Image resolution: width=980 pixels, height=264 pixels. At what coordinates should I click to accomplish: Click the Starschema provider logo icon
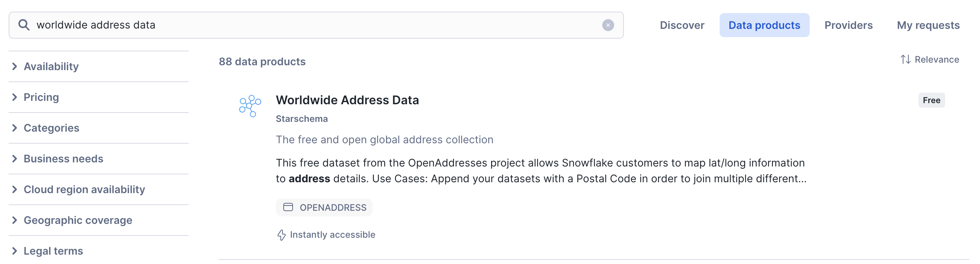(x=250, y=106)
